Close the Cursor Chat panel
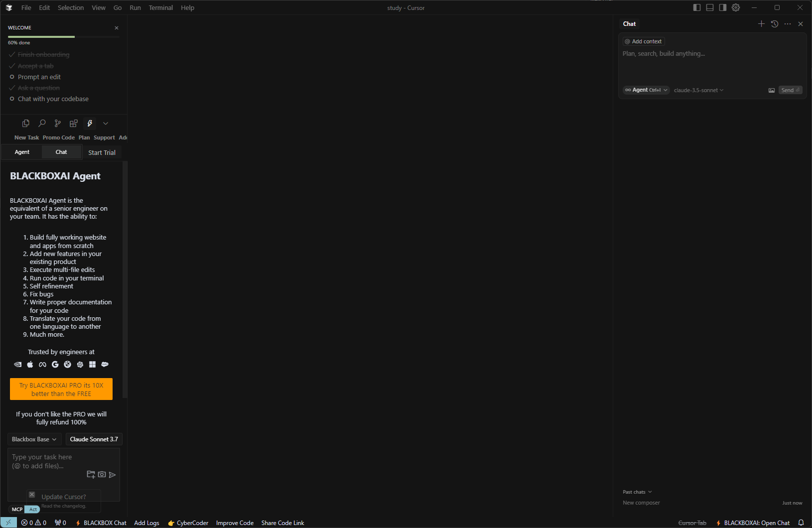The image size is (812, 528). coord(801,24)
